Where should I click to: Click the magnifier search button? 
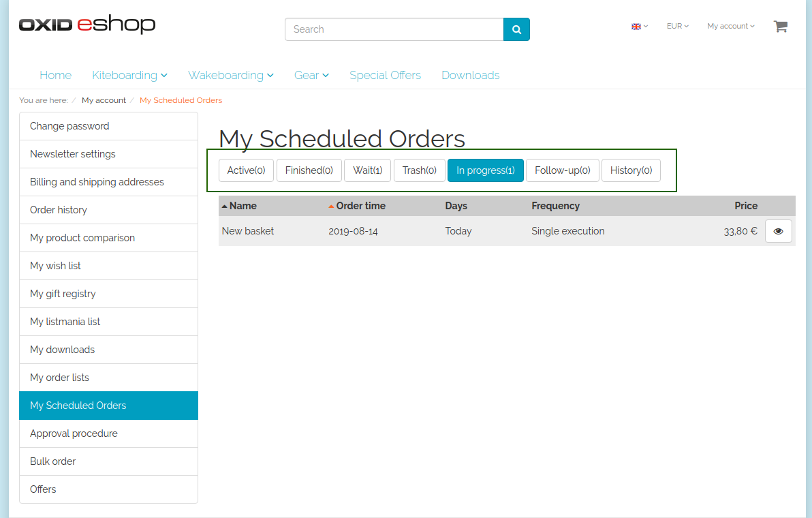pos(516,29)
